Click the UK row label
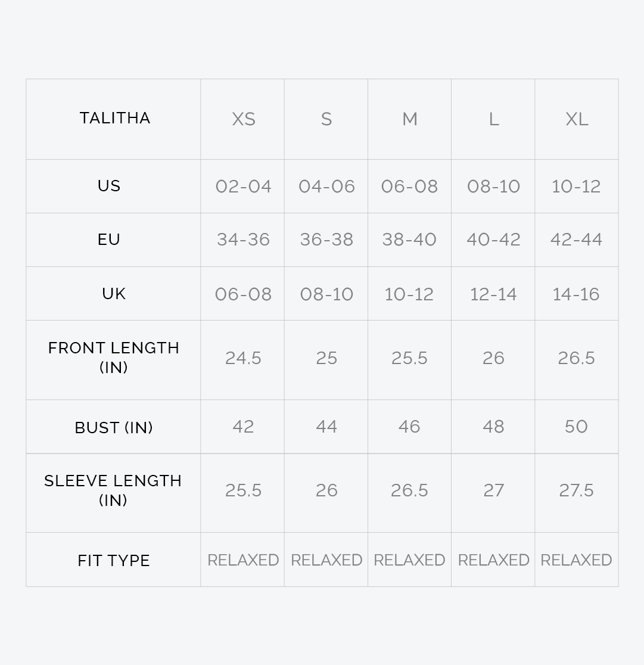The image size is (644, 665). 113,294
